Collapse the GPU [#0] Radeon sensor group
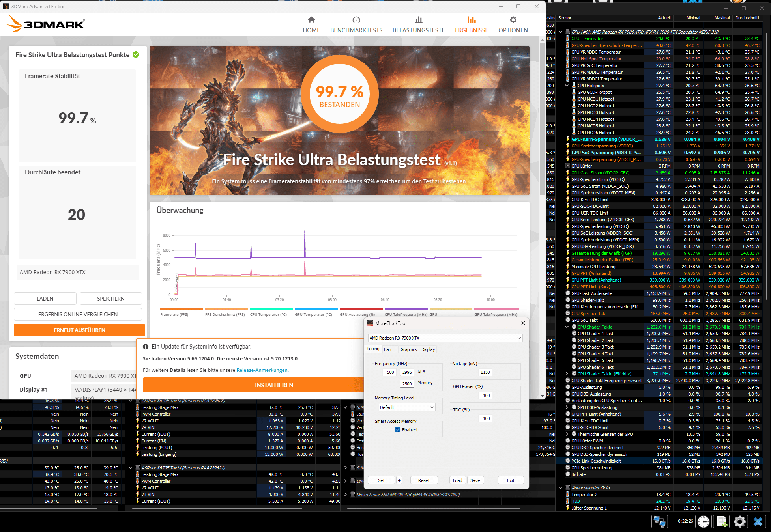 click(560, 32)
